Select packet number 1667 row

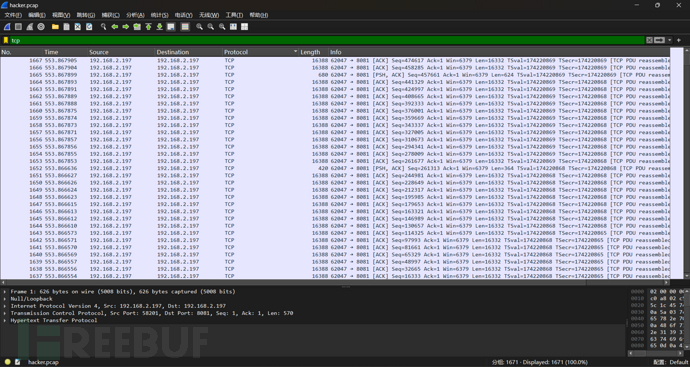(x=335, y=61)
